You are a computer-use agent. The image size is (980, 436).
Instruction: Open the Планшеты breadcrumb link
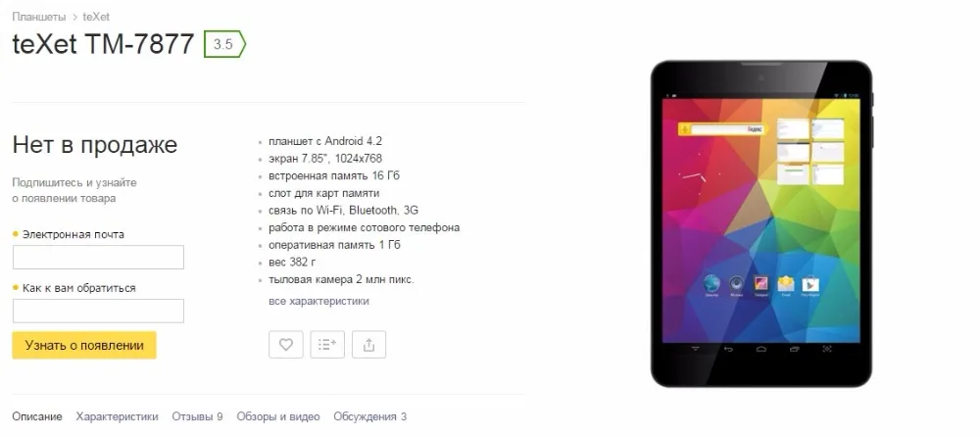39,17
